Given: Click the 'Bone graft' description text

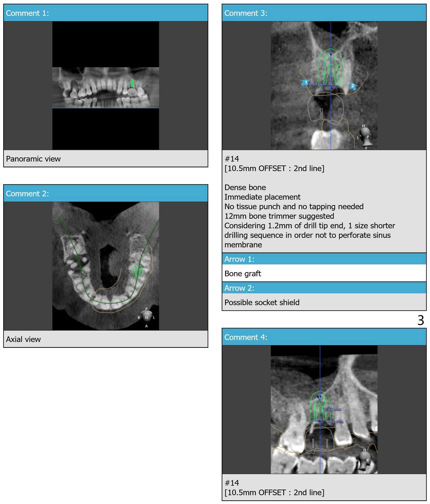Looking at the screenshot, I should tap(243, 274).
